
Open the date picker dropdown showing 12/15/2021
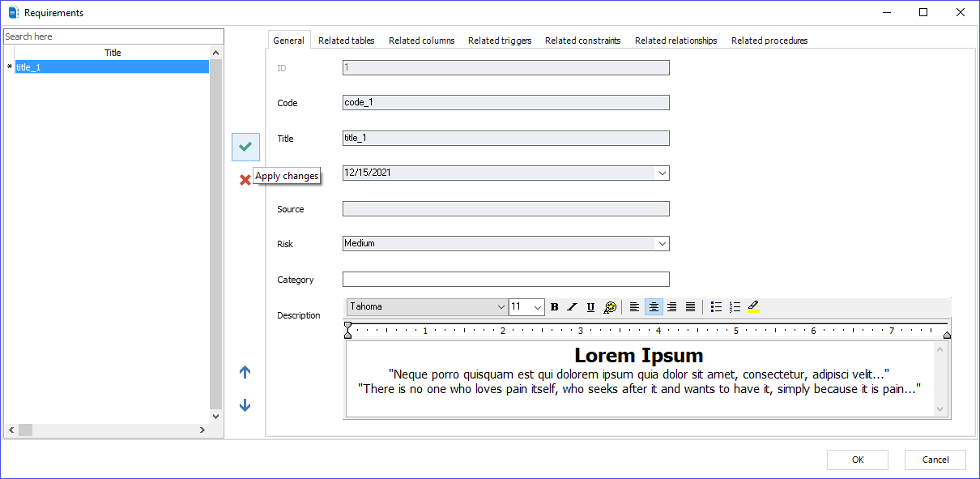point(663,173)
